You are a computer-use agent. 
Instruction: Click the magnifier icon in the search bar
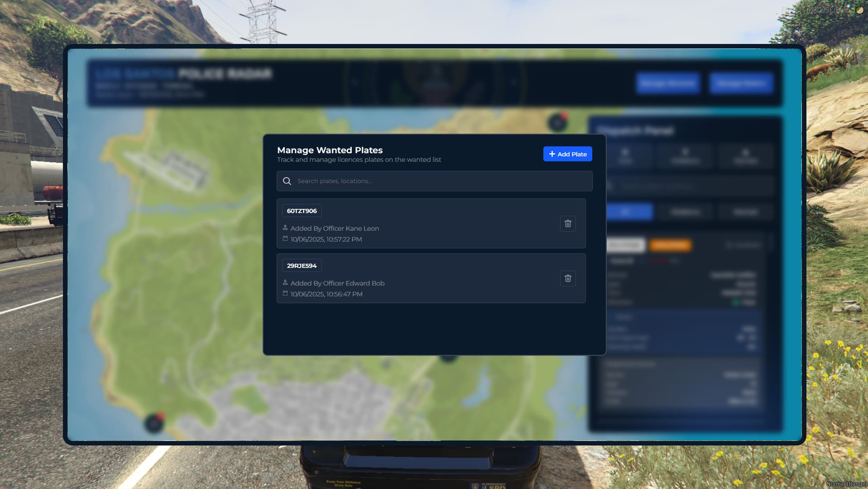pos(287,181)
